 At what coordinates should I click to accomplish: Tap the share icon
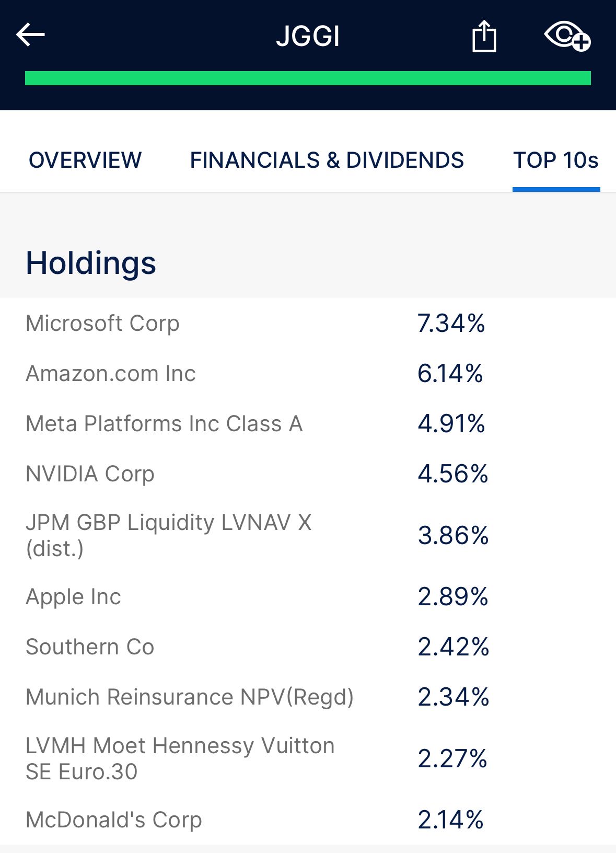coord(484,36)
